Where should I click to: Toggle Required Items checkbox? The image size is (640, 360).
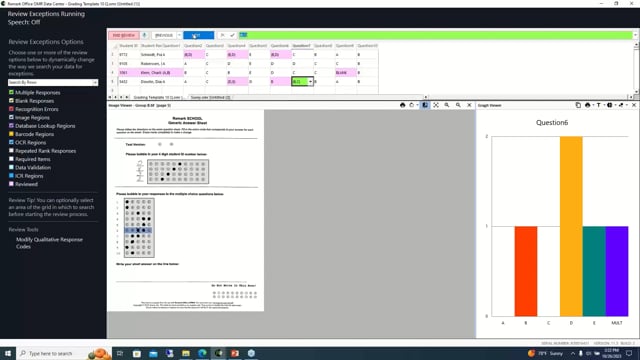pos(11,159)
